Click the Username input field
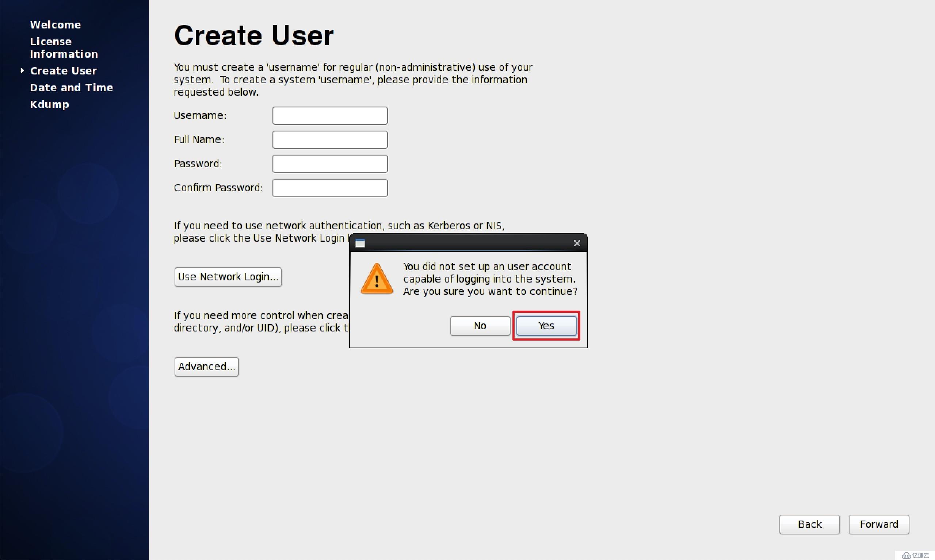This screenshot has height=560, width=935. (x=329, y=115)
